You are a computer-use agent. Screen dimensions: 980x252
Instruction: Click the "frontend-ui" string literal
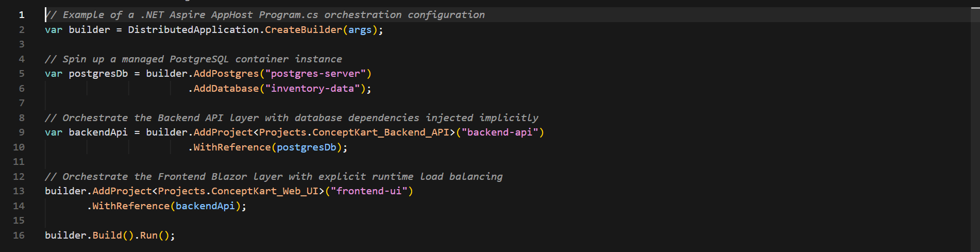[x=369, y=191]
